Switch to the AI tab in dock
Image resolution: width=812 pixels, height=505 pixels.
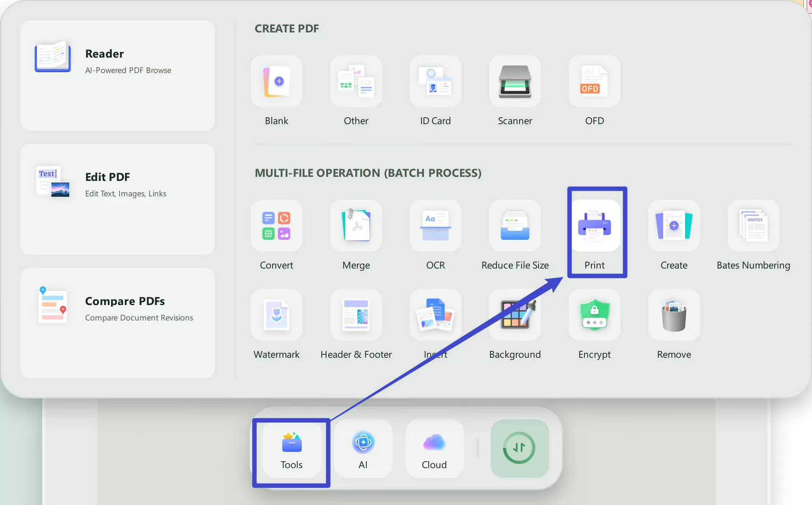363,449
